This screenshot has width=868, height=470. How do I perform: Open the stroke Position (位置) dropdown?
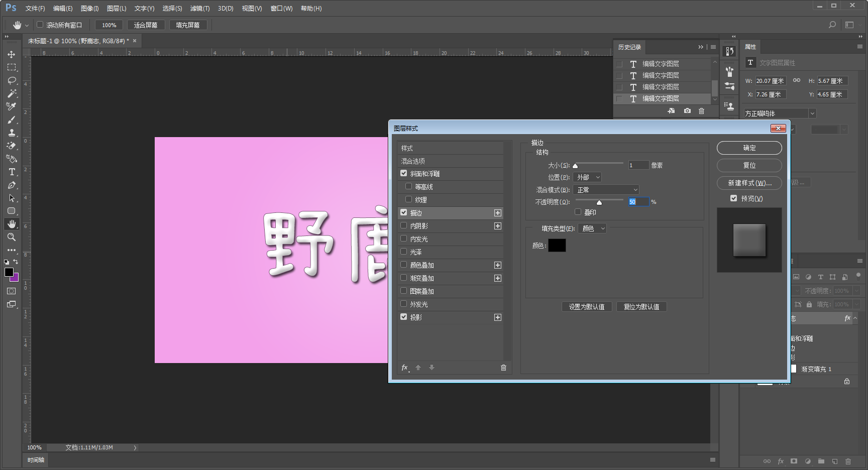click(x=587, y=177)
